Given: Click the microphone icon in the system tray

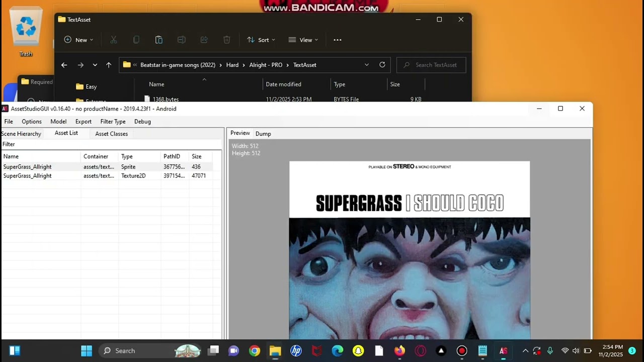Looking at the screenshot, I should pyautogui.click(x=550, y=350).
